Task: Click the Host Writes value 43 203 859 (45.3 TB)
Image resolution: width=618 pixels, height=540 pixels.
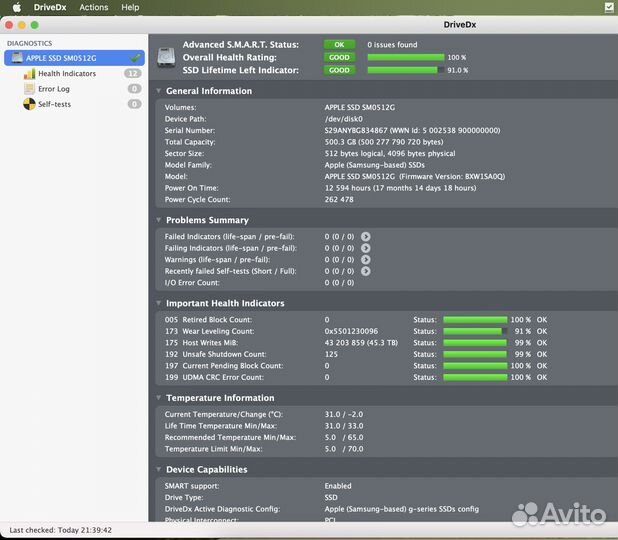Action: coord(361,343)
